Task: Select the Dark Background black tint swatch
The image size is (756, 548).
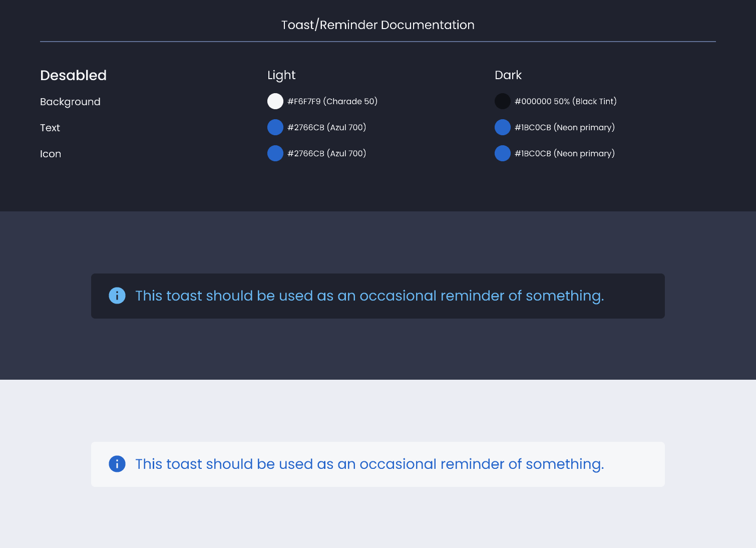Action: click(503, 101)
